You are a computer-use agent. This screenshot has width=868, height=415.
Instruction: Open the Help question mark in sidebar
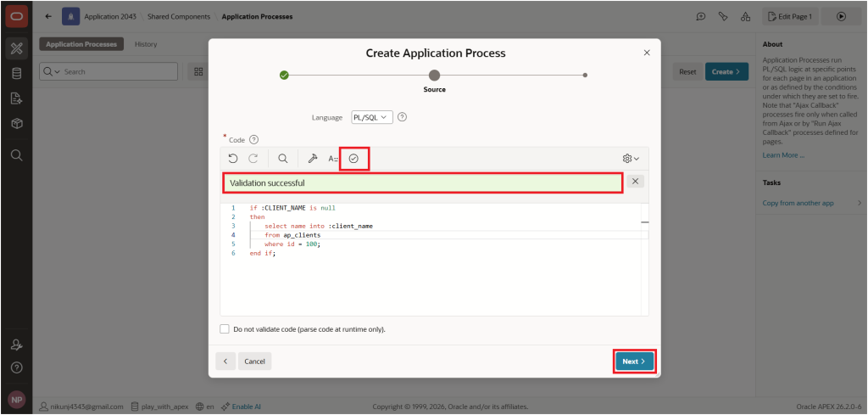(16, 368)
